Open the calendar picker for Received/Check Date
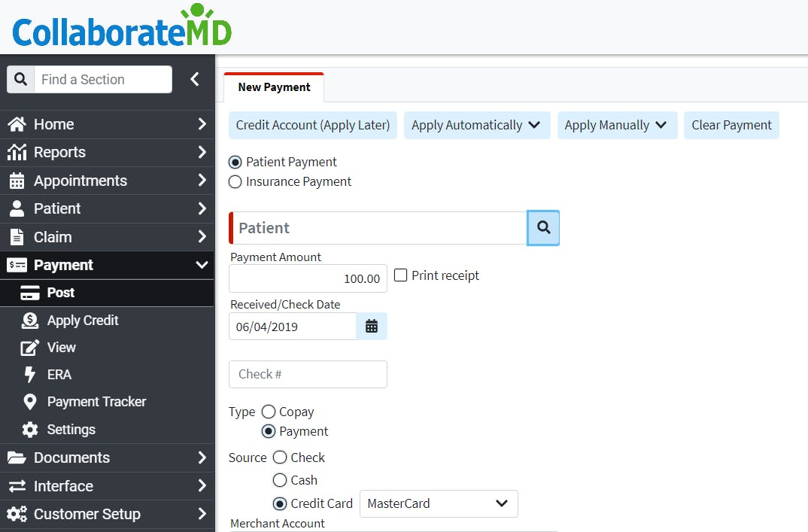Viewport: 808px width, 532px height. (x=372, y=326)
